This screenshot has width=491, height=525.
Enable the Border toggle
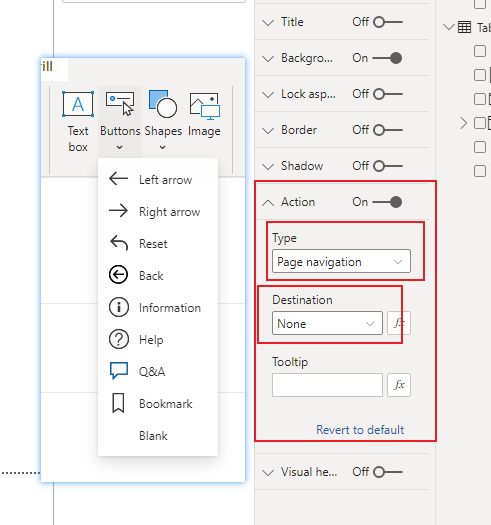(388, 130)
